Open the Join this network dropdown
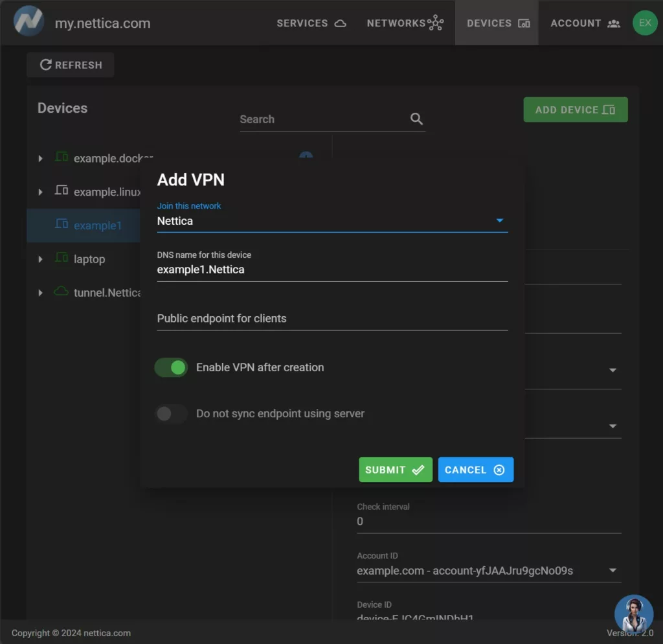Viewport: 663px width, 644px height. (x=499, y=221)
